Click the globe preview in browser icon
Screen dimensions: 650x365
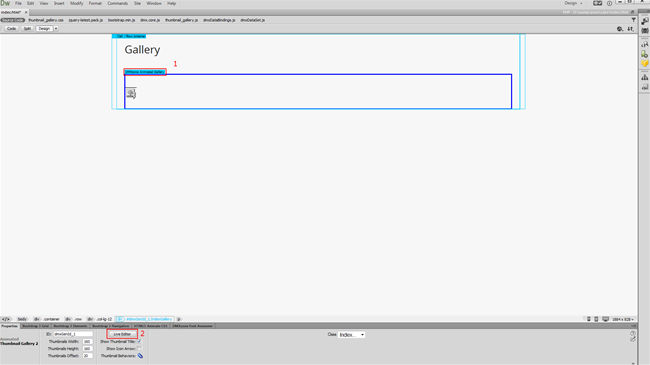[x=620, y=29]
